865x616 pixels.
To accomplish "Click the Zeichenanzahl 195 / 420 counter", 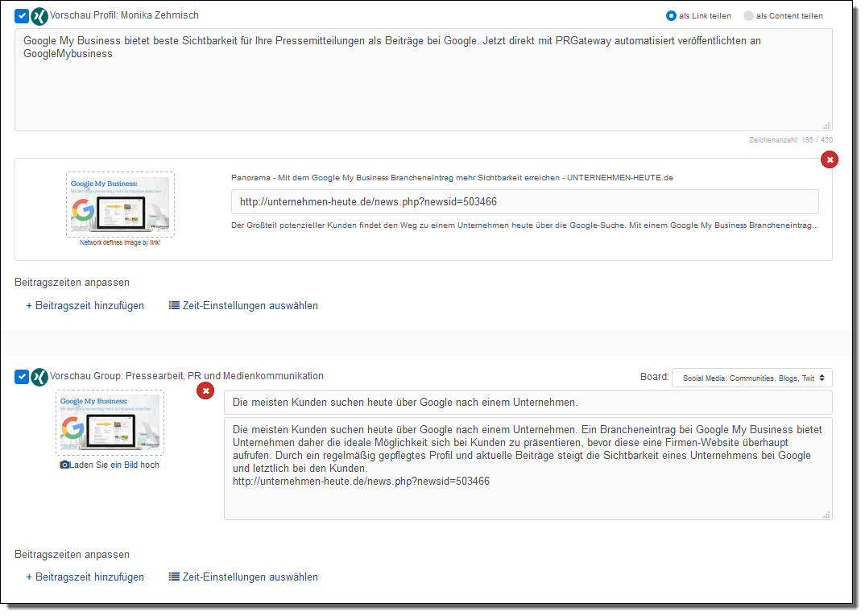I will point(791,140).
